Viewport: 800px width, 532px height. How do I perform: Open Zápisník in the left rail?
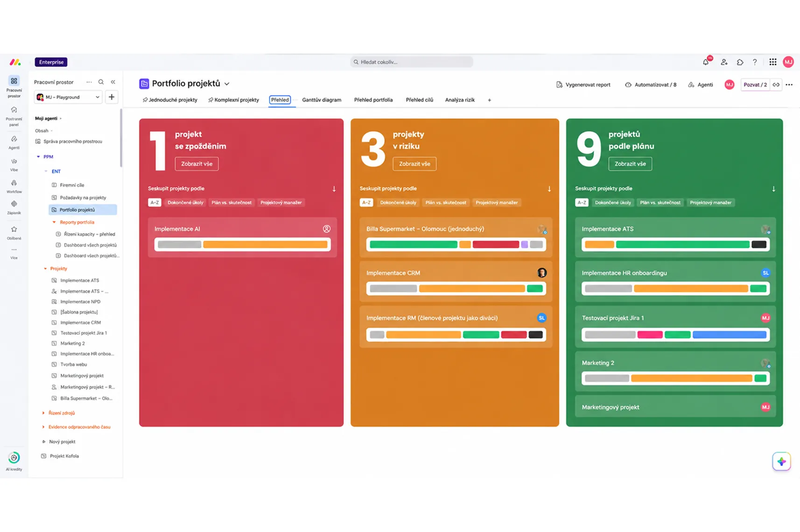[x=14, y=208]
